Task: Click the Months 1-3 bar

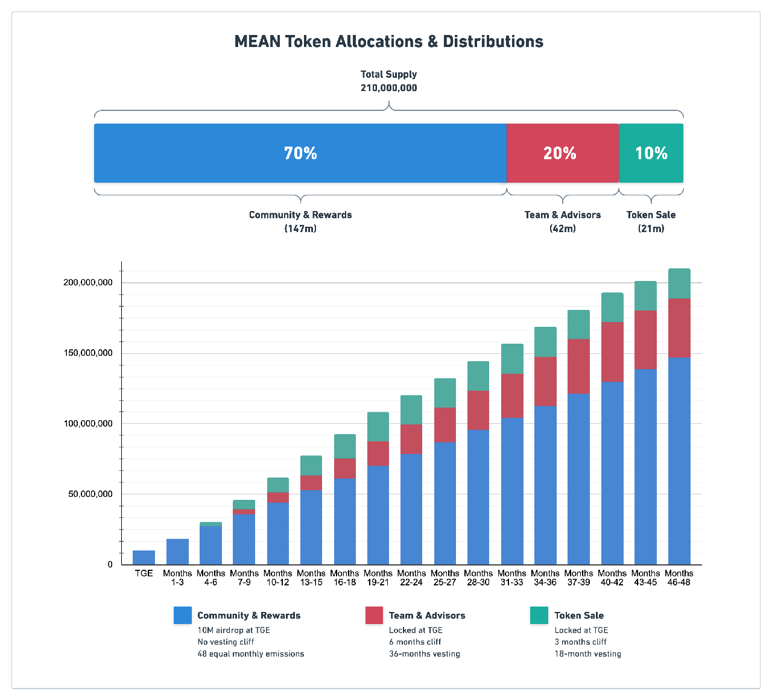Action: pos(177,552)
